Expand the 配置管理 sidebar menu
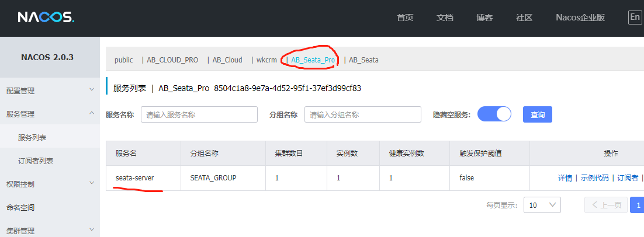 50,90
